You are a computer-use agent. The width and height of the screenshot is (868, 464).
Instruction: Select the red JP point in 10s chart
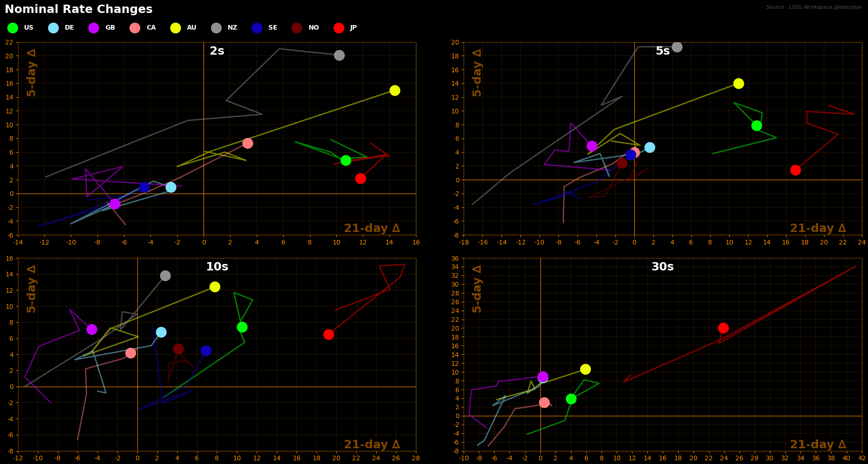click(329, 334)
